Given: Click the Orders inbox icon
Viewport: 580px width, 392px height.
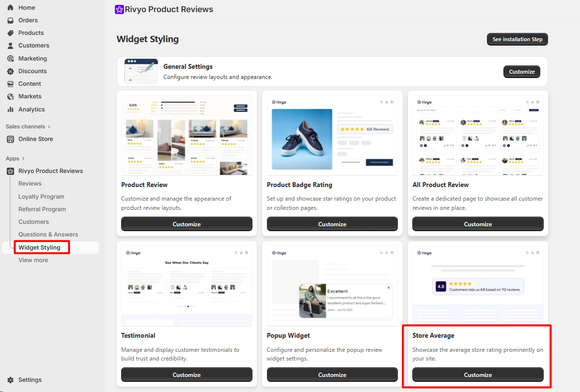Looking at the screenshot, I should (x=10, y=20).
